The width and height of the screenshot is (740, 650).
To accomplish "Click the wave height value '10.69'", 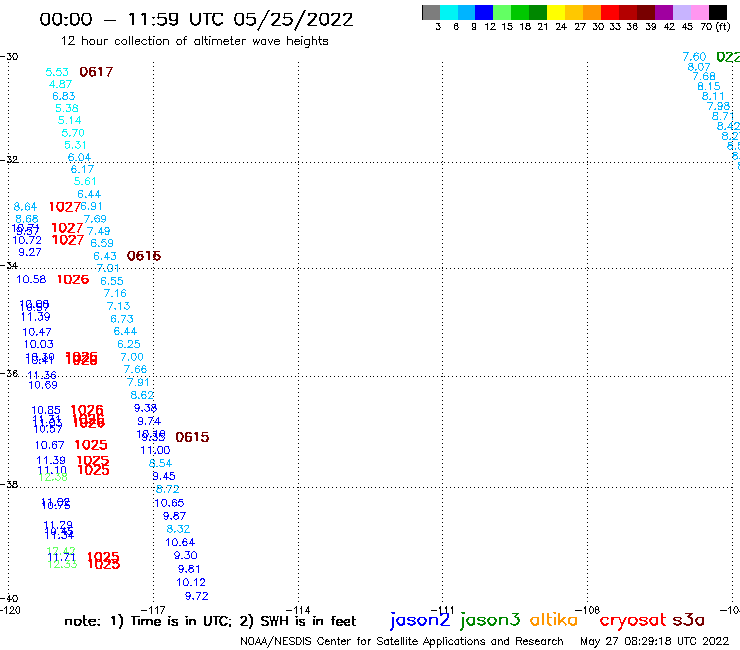I will 43,385.
